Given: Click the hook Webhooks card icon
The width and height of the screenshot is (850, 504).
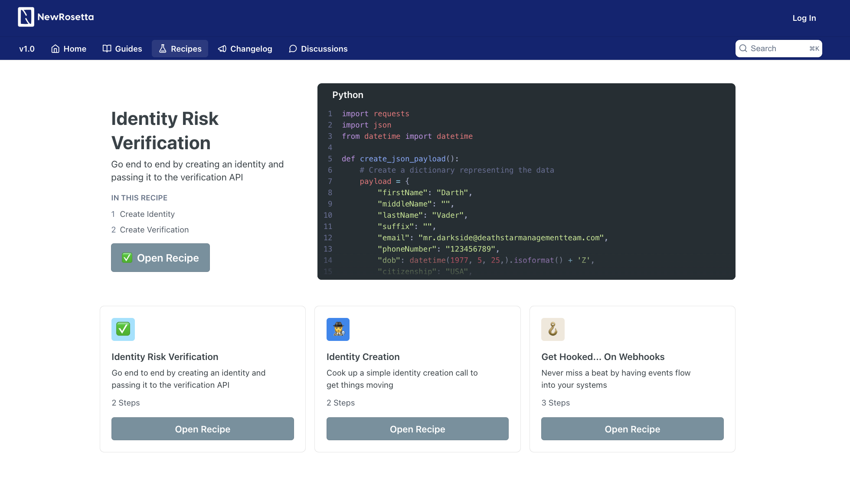Looking at the screenshot, I should coord(552,329).
